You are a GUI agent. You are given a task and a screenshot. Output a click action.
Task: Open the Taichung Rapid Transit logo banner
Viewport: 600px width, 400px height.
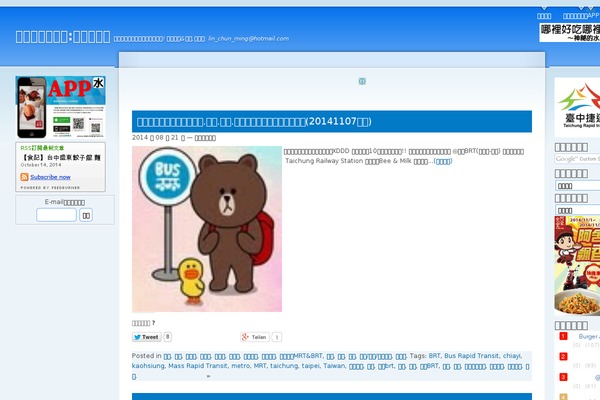pyautogui.click(x=577, y=107)
